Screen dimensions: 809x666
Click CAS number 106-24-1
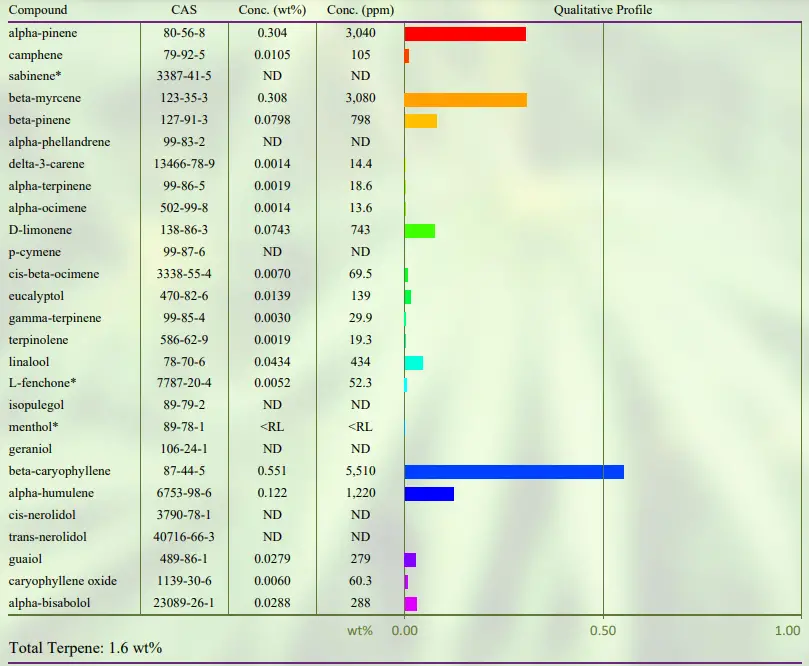click(x=184, y=449)
